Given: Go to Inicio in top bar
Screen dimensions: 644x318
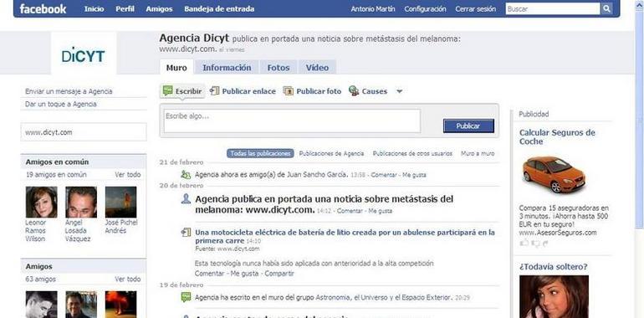Looking at the screenshot, I should click(x=94, y=8).
